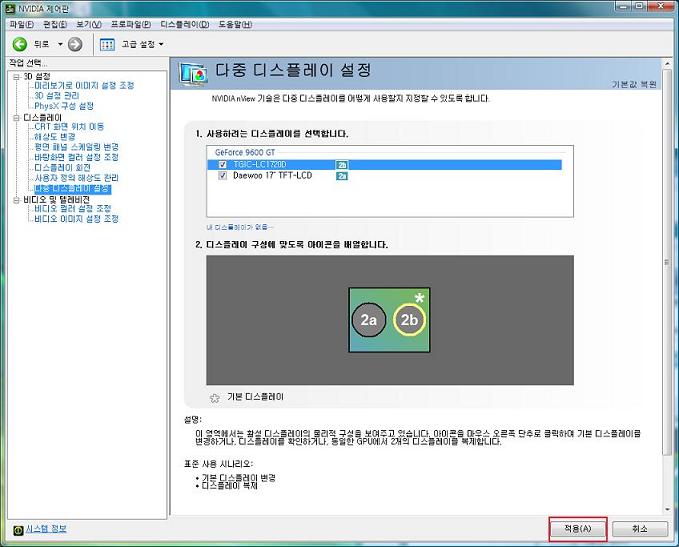Open the 시스템 정보 link
The image size is (679, 547).
point(46,529)
